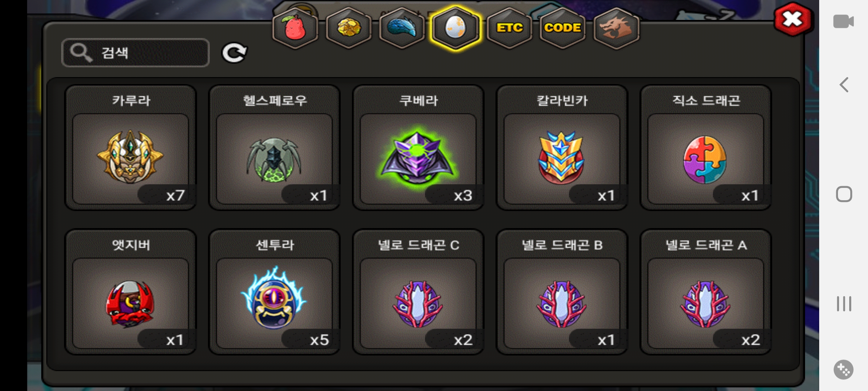
Task: Select the egg inventory tab
Action: 456,28
